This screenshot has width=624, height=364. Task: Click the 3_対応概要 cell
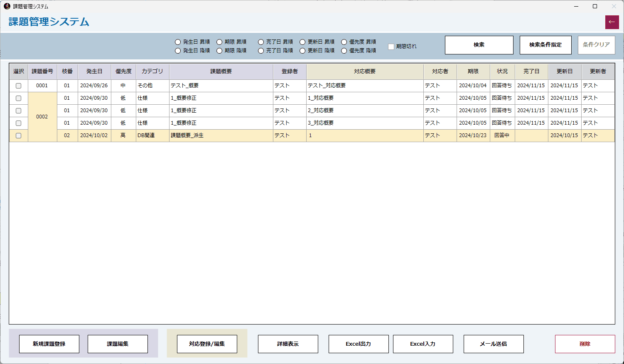(x=365, y=123)
